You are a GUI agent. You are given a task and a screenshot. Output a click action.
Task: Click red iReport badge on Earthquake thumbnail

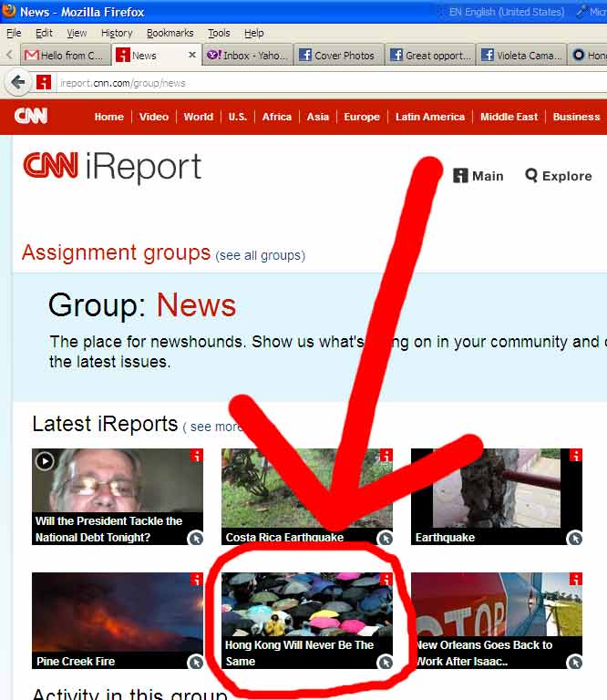[x=576, y=455]
